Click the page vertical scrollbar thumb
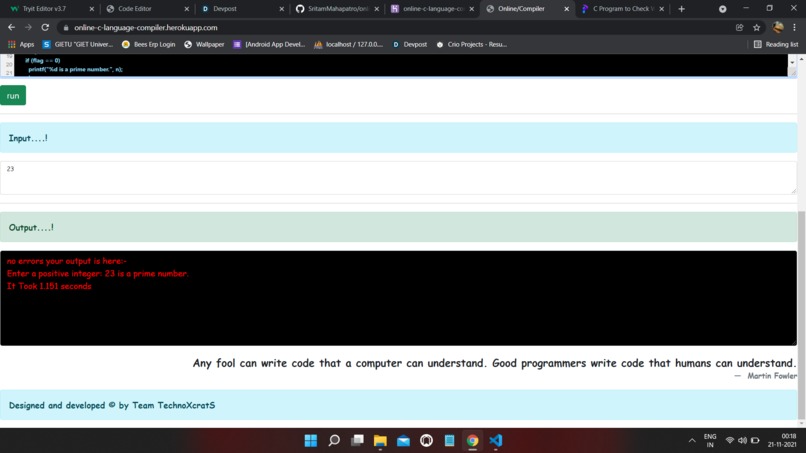 [x=801, y=315]
